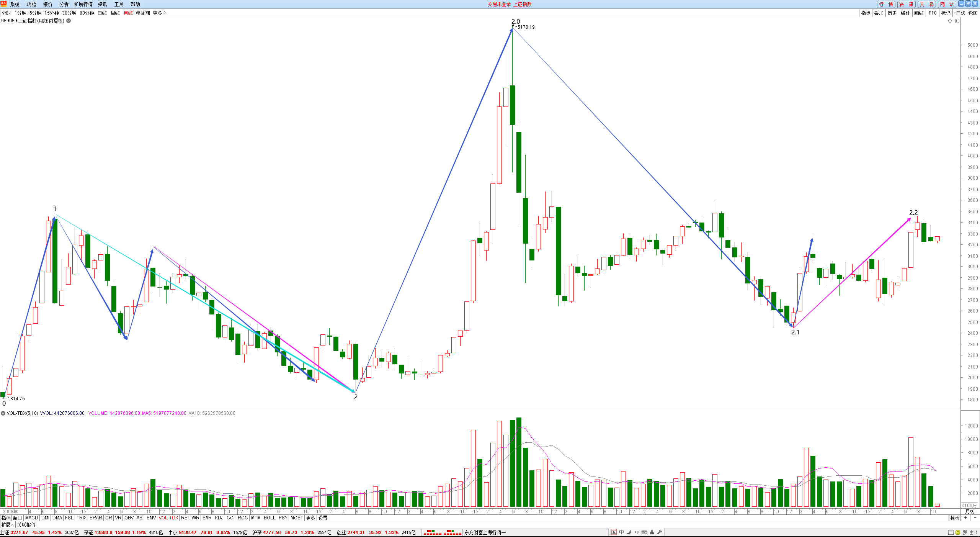Click the crescent moon icon in the IME bar

tap(629, 532)
